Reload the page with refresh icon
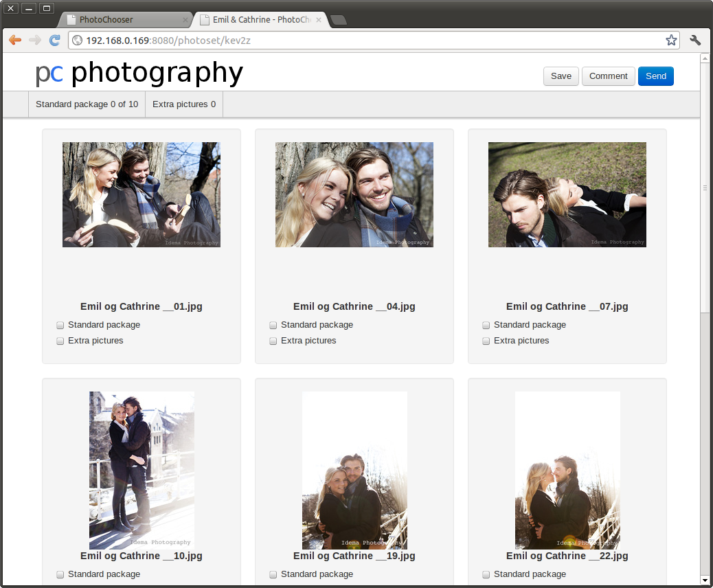This screenshot has height=588, width=713. (x=55, y=41)
